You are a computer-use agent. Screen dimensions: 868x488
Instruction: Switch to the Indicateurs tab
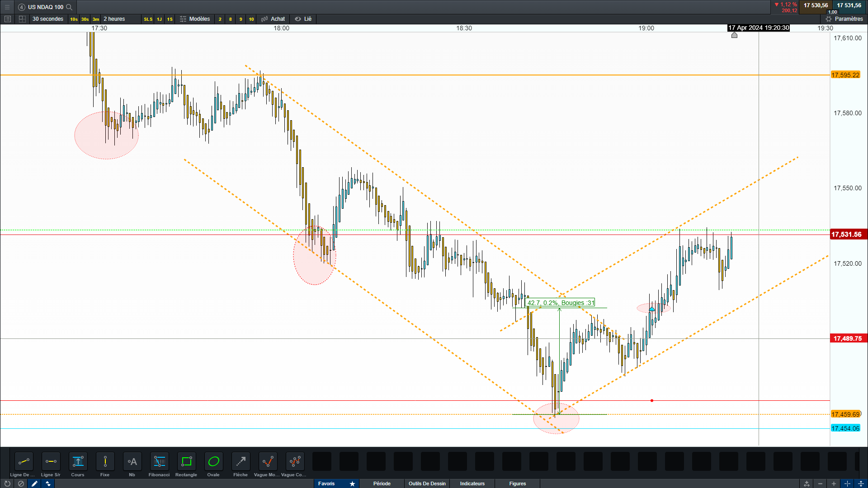[x=472, y=483]
